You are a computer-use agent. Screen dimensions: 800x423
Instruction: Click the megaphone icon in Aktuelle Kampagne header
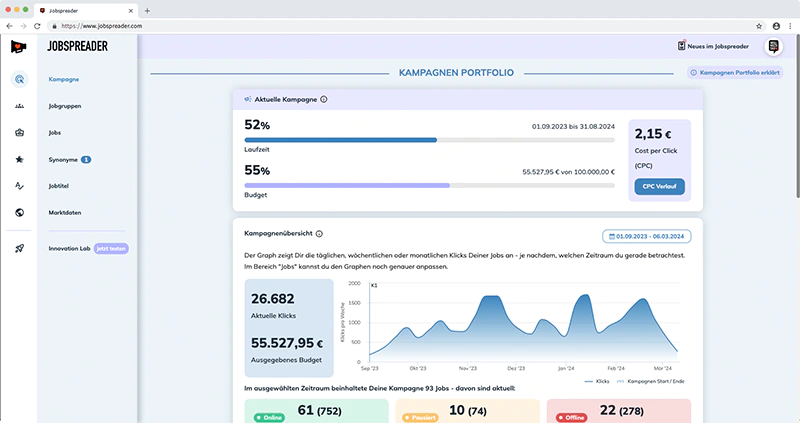[x=247, y=99]
